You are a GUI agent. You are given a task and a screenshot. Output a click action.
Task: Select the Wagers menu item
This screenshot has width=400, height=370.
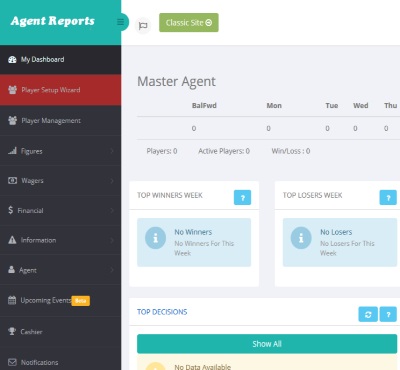tap(60, 180)
